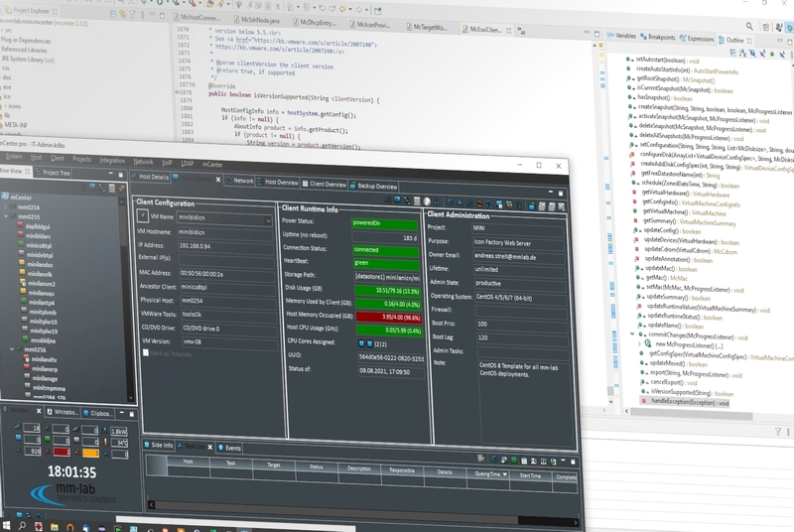Open the Backup Overview tab

click(376, 185)
